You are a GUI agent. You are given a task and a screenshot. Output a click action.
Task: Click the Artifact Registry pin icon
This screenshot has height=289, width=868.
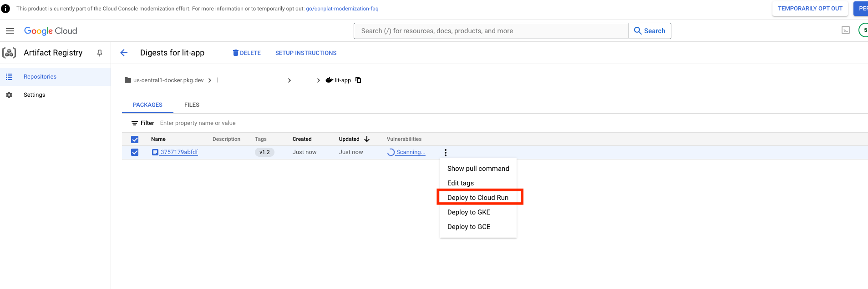tap(100, 53)
